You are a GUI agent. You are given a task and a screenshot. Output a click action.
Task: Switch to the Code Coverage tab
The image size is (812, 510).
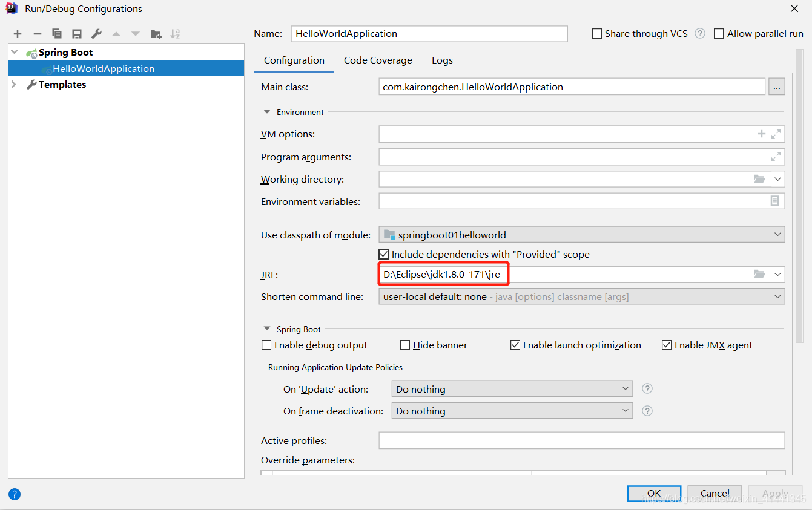(378, 60)
